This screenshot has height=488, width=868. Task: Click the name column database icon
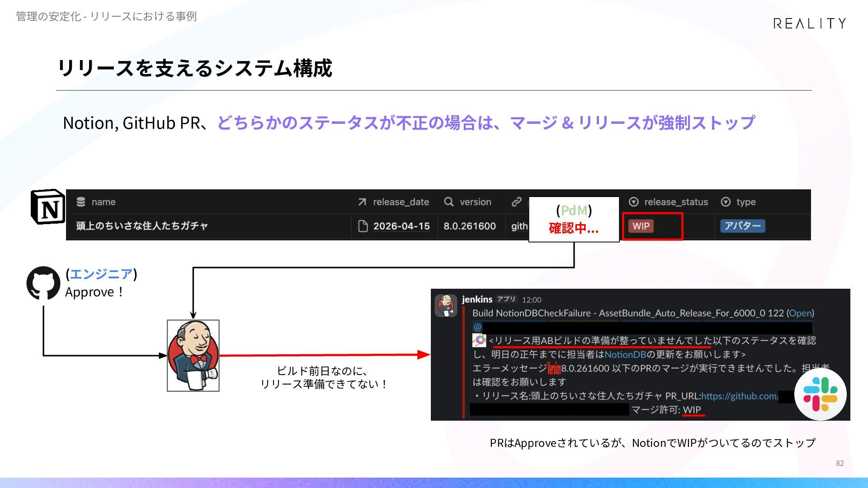point(81,202)
